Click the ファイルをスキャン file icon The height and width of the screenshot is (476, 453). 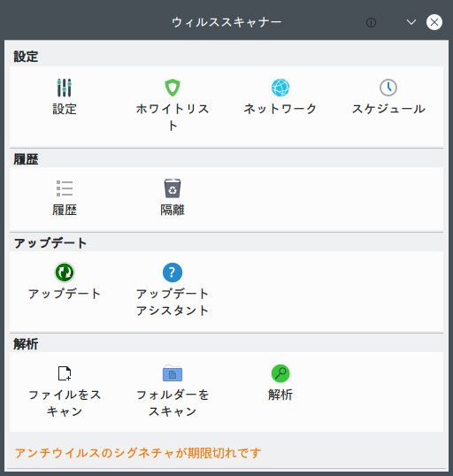click(65, 373)
